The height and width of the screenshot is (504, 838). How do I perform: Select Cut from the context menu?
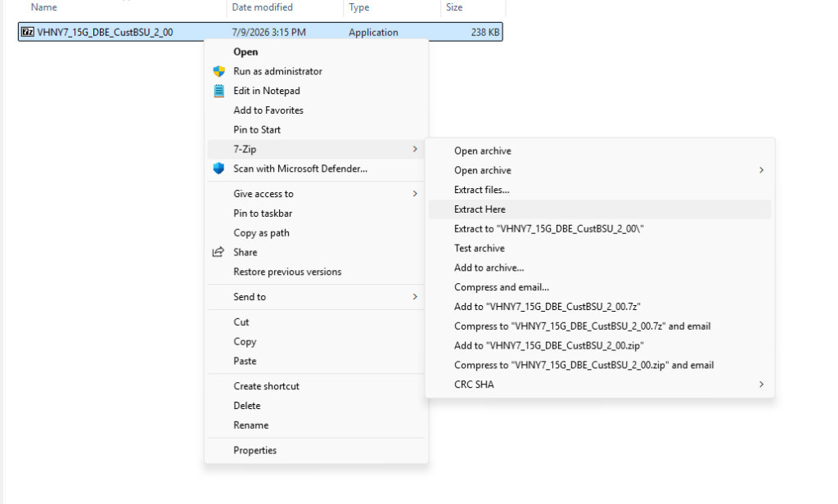pos(317,322)
